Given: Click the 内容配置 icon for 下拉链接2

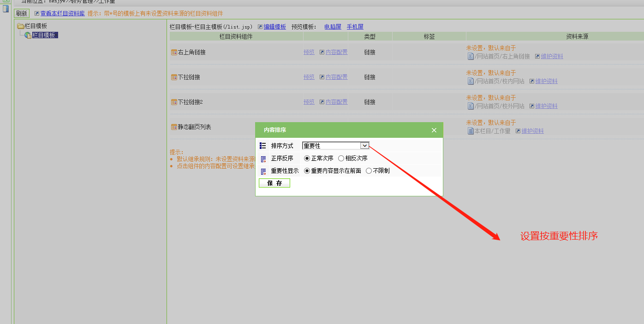Looking at the screenshot, I should pyautogui.click(x=322, y=102).
